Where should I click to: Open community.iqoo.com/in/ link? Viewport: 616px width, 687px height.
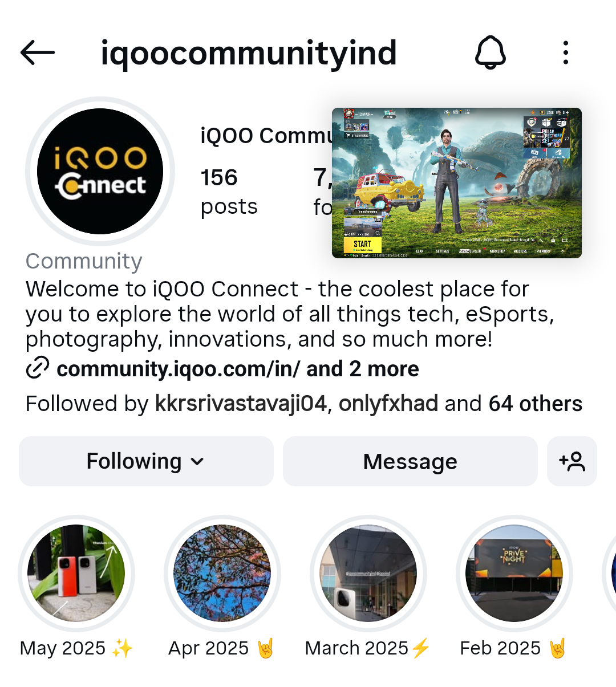click(x=179, y=369)
